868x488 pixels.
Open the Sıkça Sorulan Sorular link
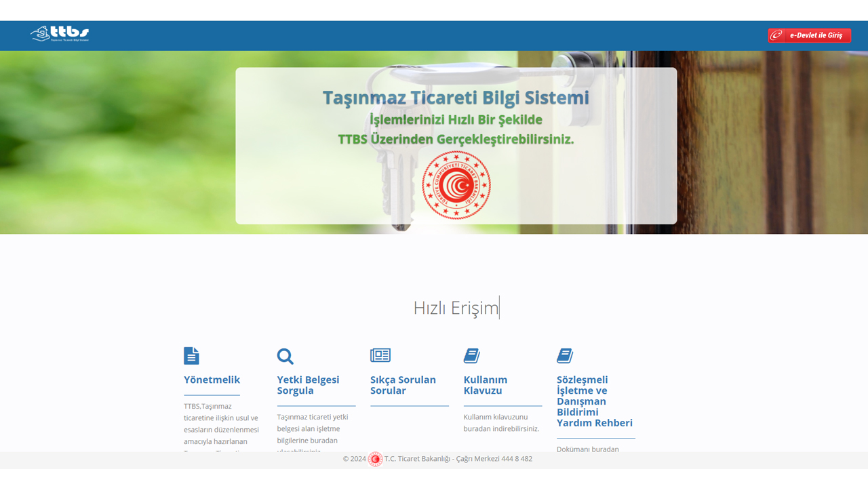[x=403, y=385]
